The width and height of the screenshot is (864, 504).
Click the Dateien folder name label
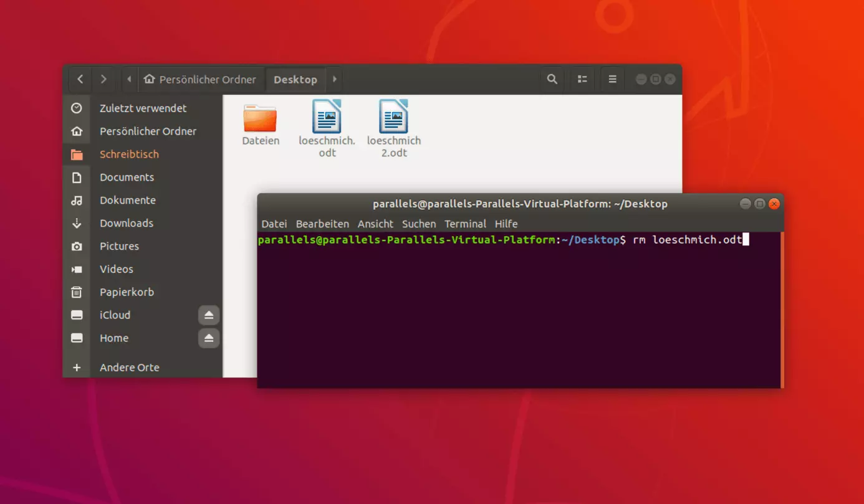[261, 141]
